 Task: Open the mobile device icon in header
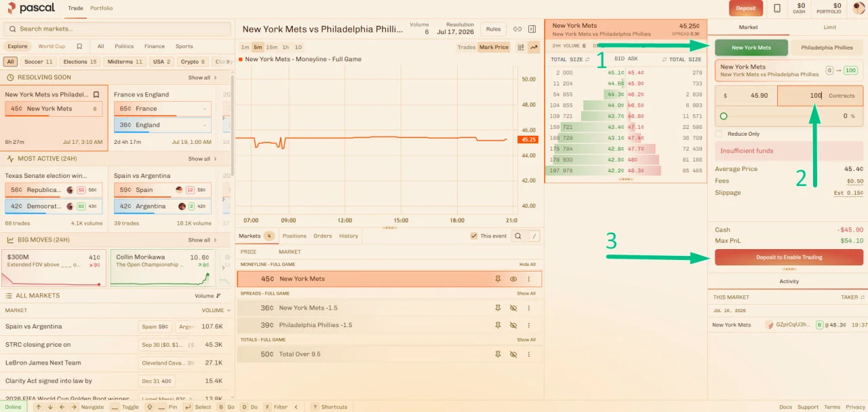pyautogui.click(x=776, y=8)
